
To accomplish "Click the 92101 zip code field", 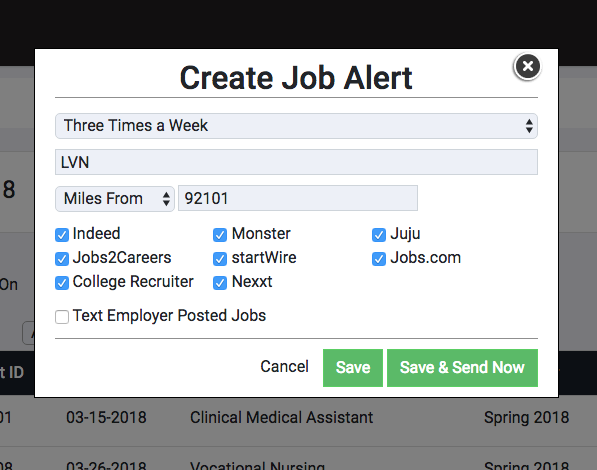I will (298, 198).
